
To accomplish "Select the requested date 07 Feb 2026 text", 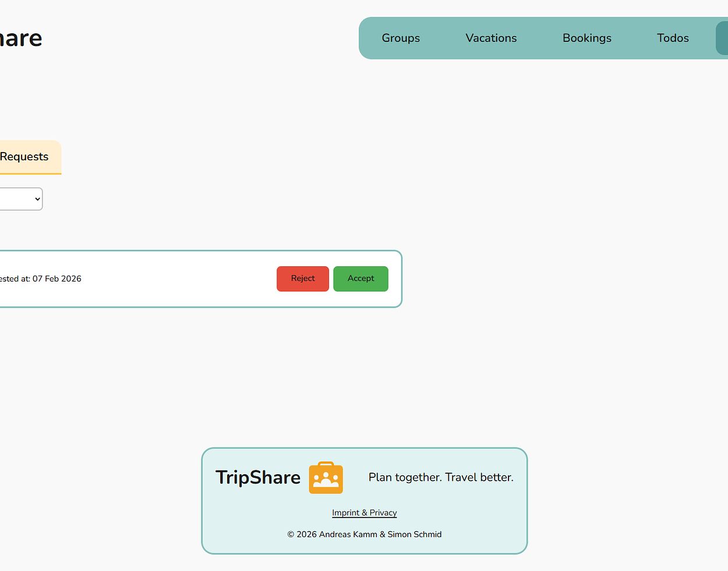I will (x=56, y=279).
